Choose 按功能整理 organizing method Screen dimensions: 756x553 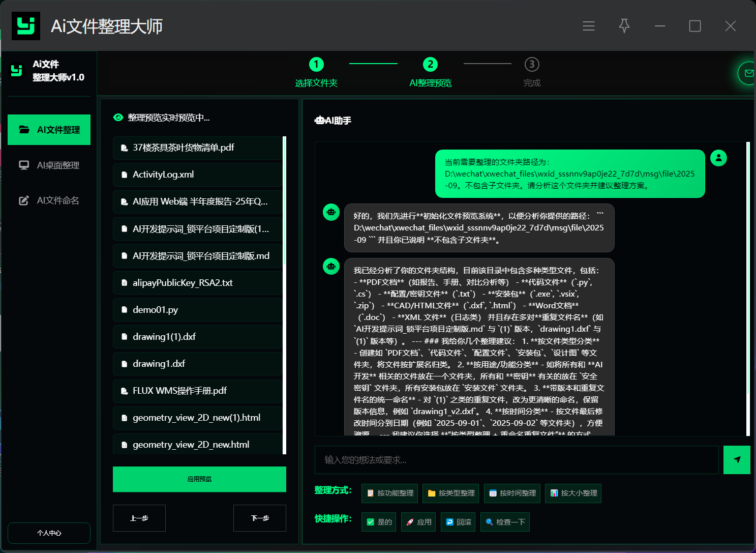pos(389,493)
